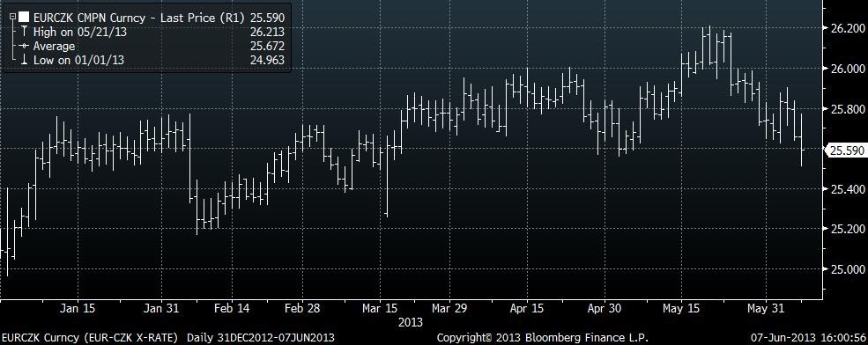Click the 25.672 average value
868x345 pixels.
267,47
